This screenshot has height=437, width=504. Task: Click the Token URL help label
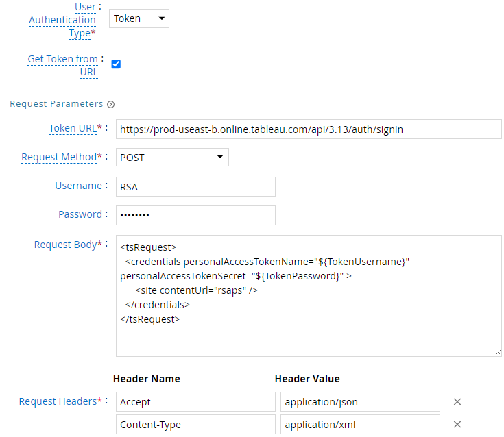pos(73,129)
